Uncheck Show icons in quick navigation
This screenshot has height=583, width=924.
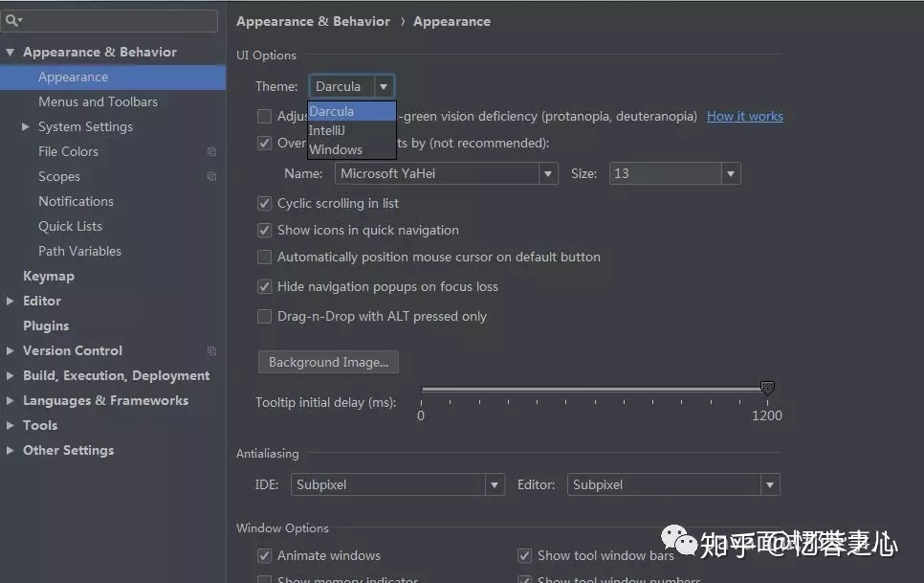click(264, 230)
